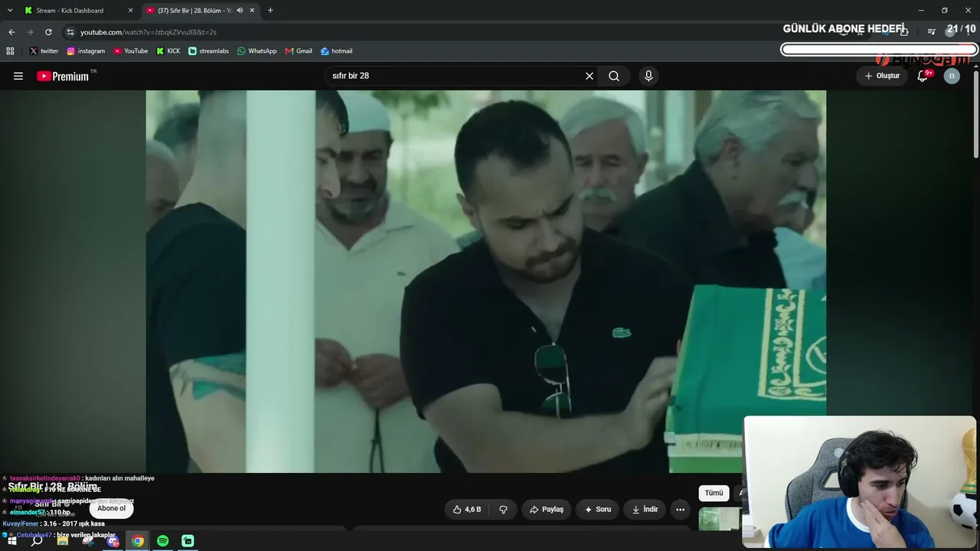Open a new browser tab
Viewport: 980px width, 551px height.
click(270, 11)
